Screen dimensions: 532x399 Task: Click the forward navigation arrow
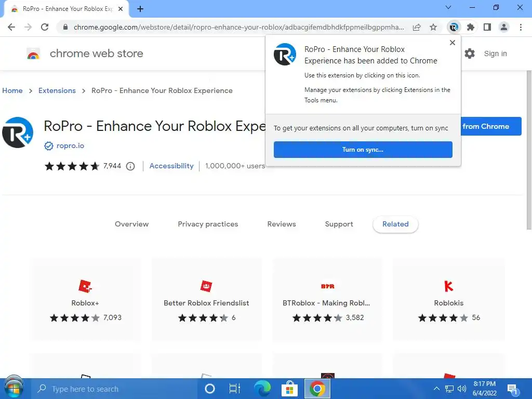28,27
